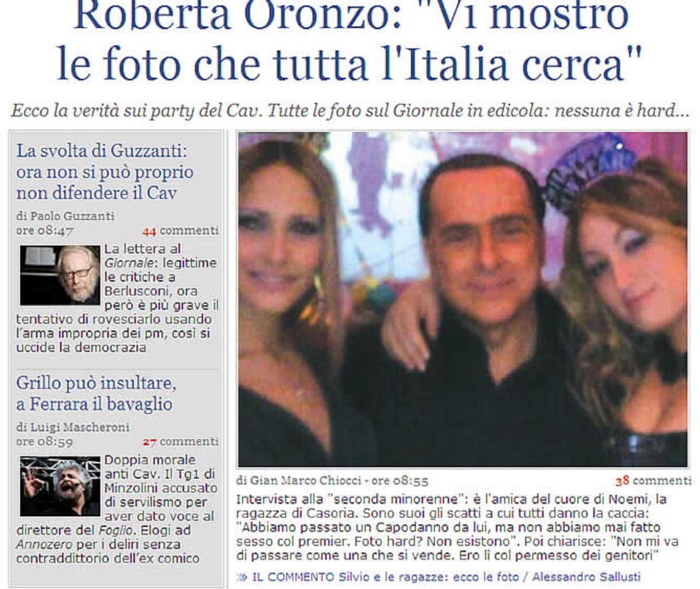View the 38 commenti link
This screenshot has width=700, height=589.
(x=653, y=481)
